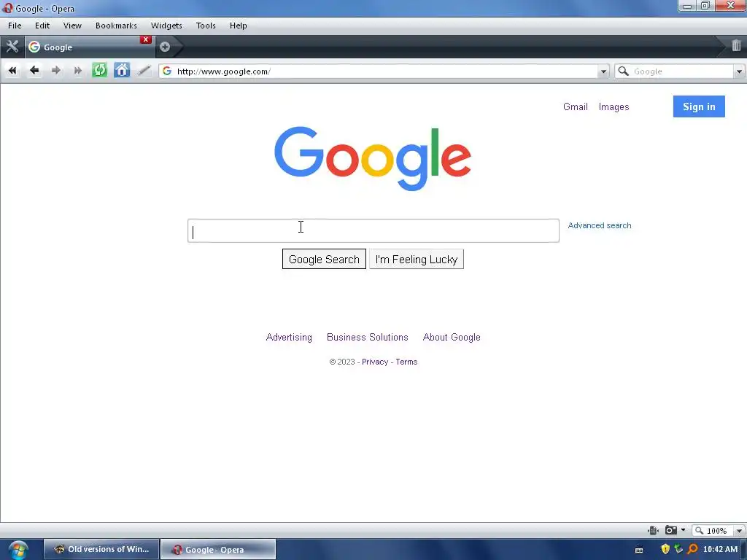Click the camera icon in status bar

coord(671,530)
